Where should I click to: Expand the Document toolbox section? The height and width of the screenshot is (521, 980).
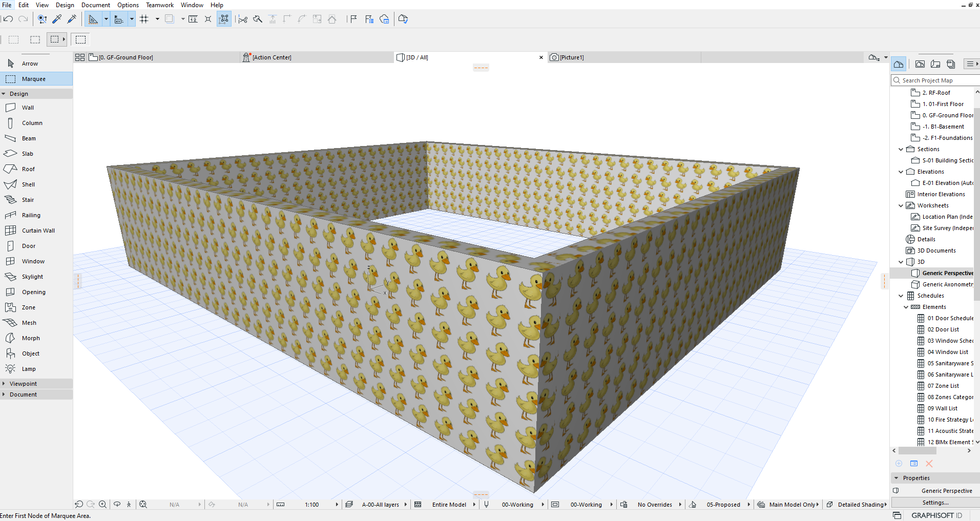pos(4,394)
